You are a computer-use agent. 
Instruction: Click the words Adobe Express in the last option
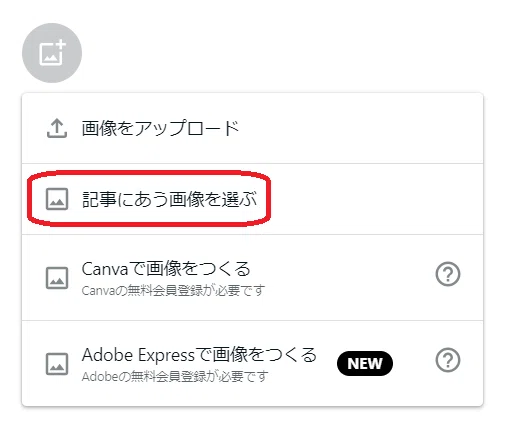click(x=138, y=355)
